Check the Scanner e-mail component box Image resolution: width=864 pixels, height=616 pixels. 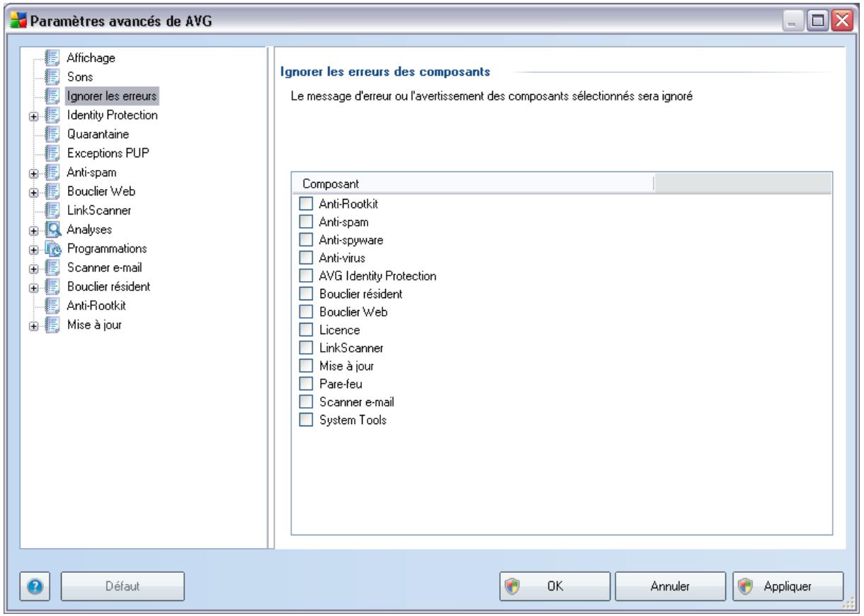click(305, 402)
